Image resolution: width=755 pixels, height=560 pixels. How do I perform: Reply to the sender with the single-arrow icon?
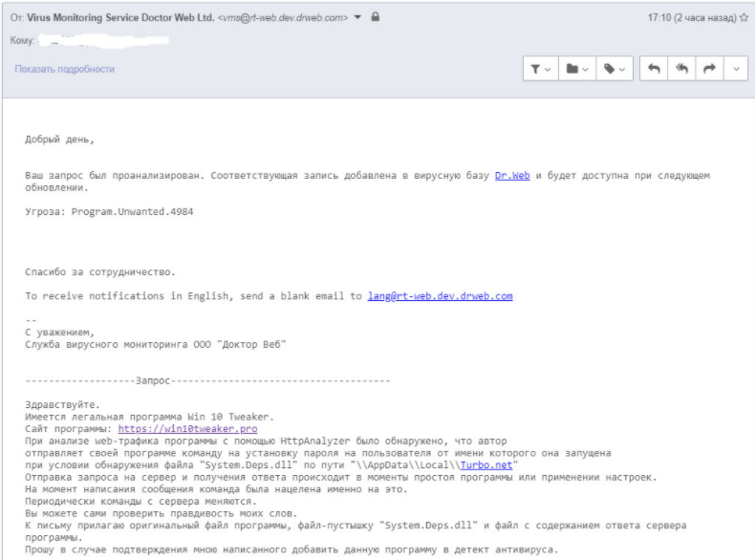point(654,69)
